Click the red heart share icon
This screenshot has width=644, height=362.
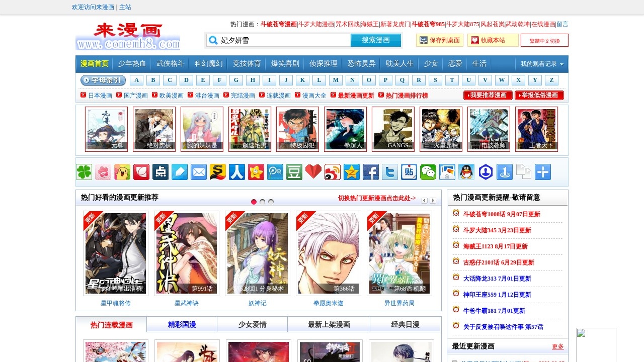click(313, 172)
